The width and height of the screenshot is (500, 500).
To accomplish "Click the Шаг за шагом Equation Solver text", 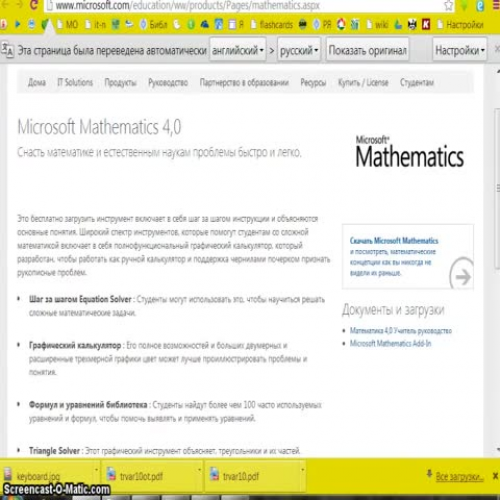I will click(x=80, y=299).
